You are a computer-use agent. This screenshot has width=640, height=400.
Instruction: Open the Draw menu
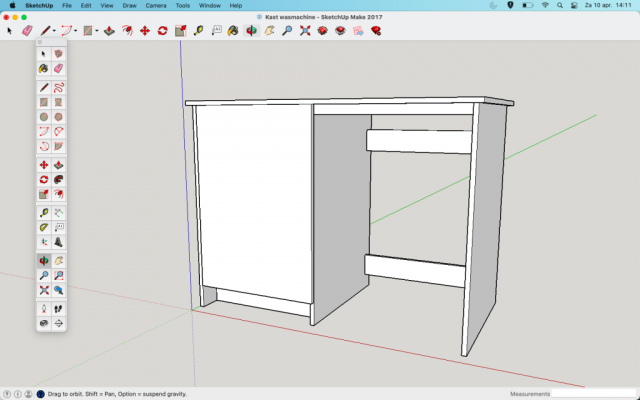pyautogui.click(x=129, y=6)
